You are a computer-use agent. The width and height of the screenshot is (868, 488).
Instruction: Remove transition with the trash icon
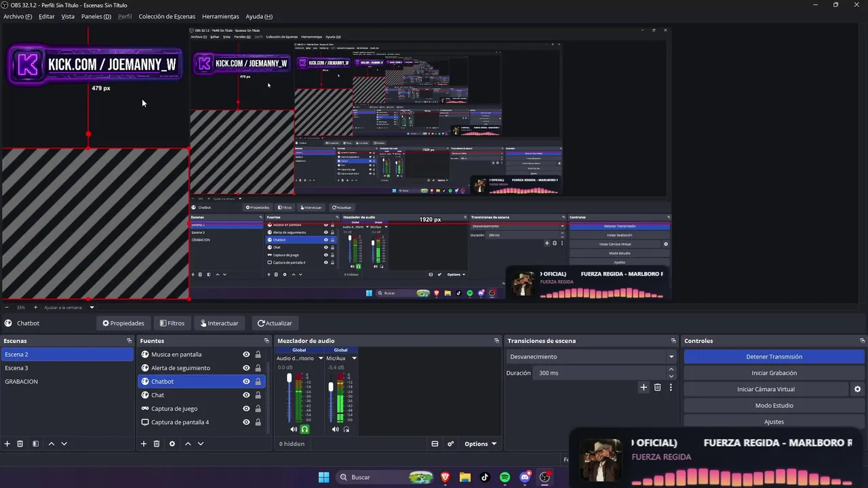pos(657,388)
